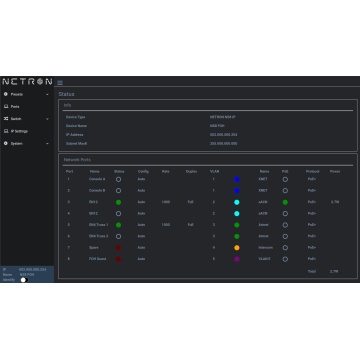Image resolution: width=360 pixels, height=360 pixels.
Task: Click the PoE indicator for Console A row
Action: click(285, 179)
